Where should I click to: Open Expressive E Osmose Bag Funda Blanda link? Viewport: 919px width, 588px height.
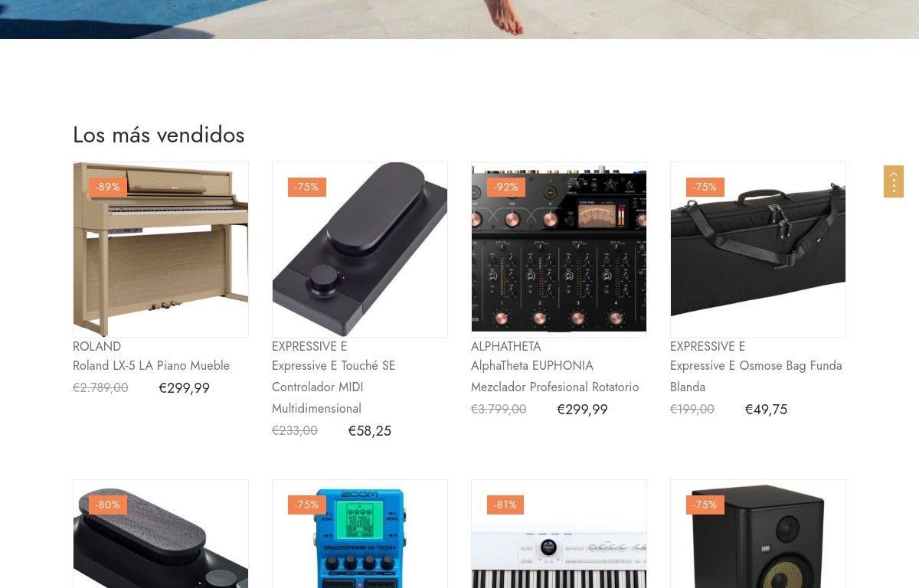756,377
